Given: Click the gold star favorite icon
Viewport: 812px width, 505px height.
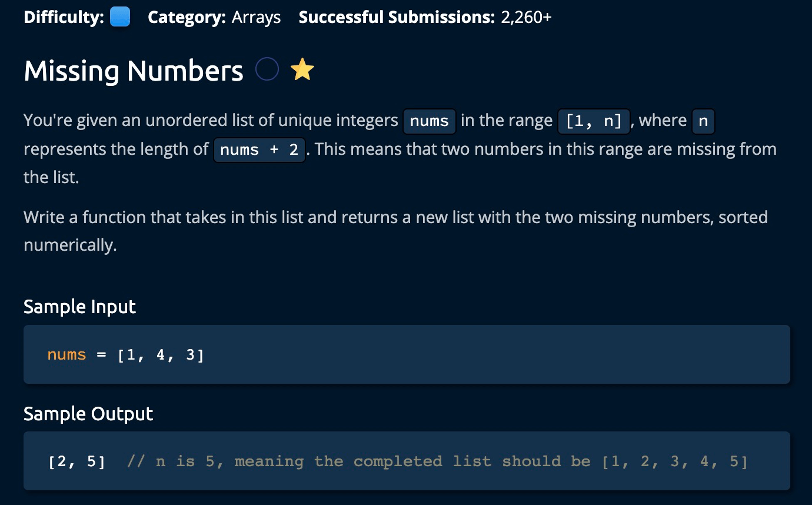Looking at the screenshot, I should (x=302, y=71).
